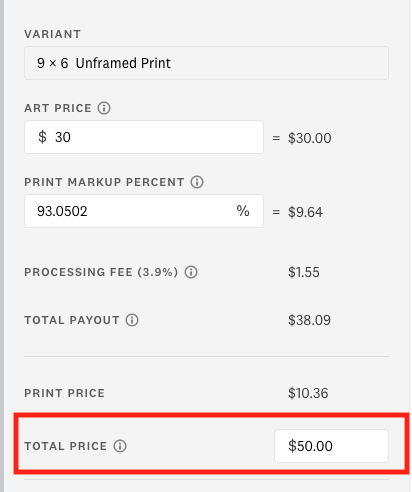Viewport: 412px width, 492px height.
Task: Click the PROCESSING FEE (3.9%) label
Action: [101, 272]
